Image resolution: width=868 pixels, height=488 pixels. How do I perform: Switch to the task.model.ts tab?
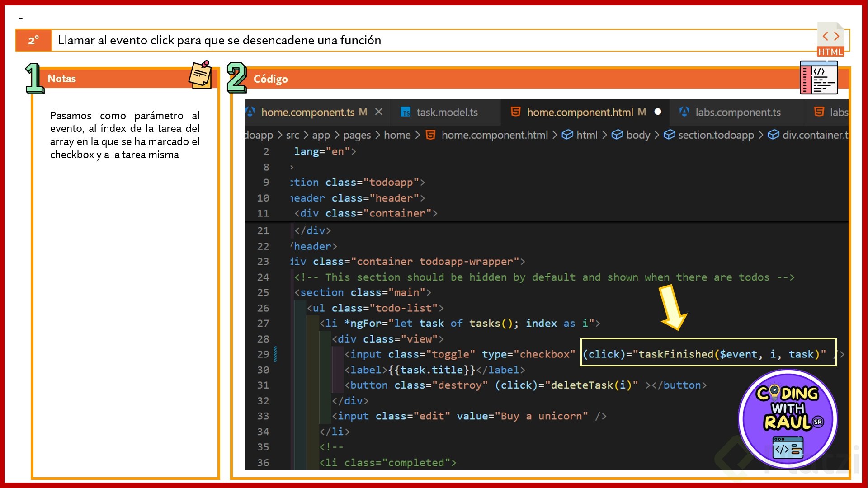point(447,112)
